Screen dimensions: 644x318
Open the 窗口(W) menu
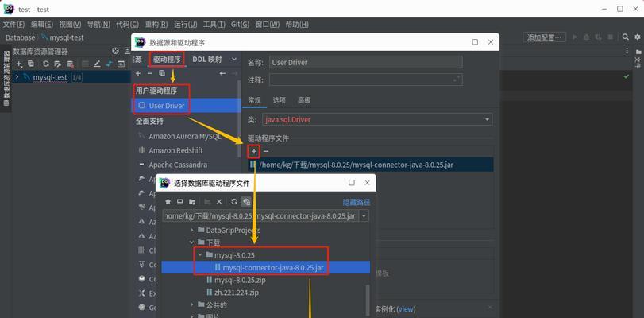pos(268,25)
